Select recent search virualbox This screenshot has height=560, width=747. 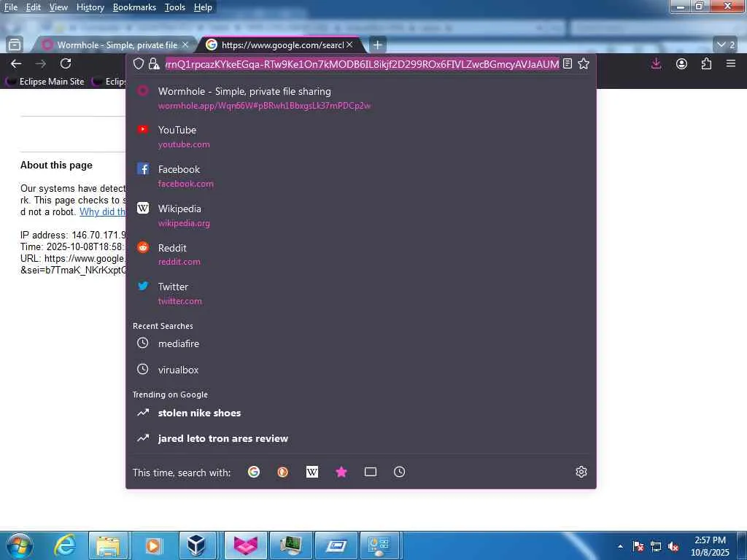click(360, 370)
